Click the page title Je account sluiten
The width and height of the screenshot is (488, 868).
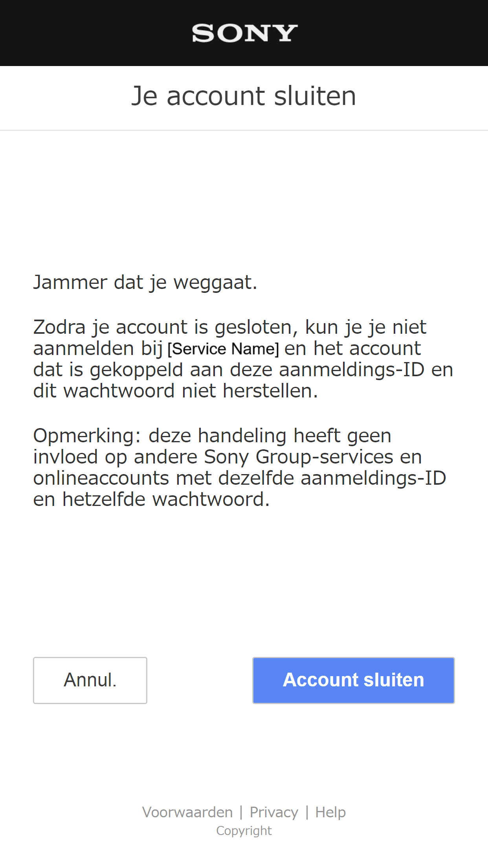pyautogui.click(x=244, y=96)
